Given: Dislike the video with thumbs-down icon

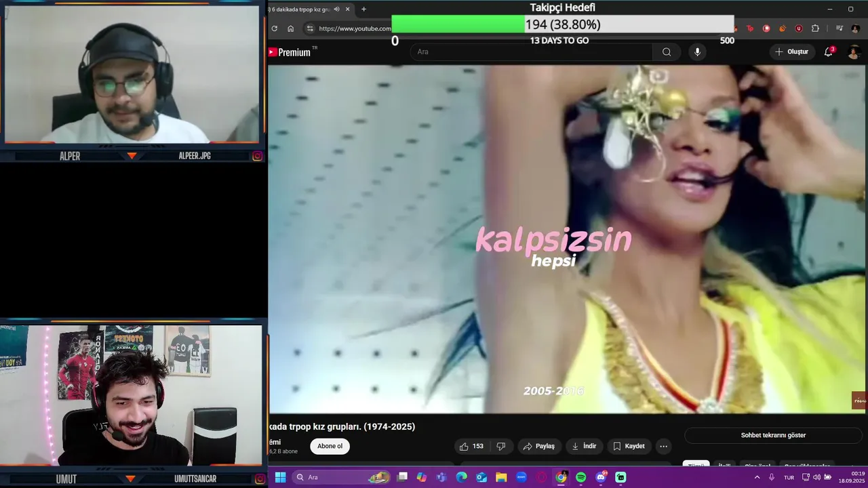Looking at the screenshot, I should (501, 446).
